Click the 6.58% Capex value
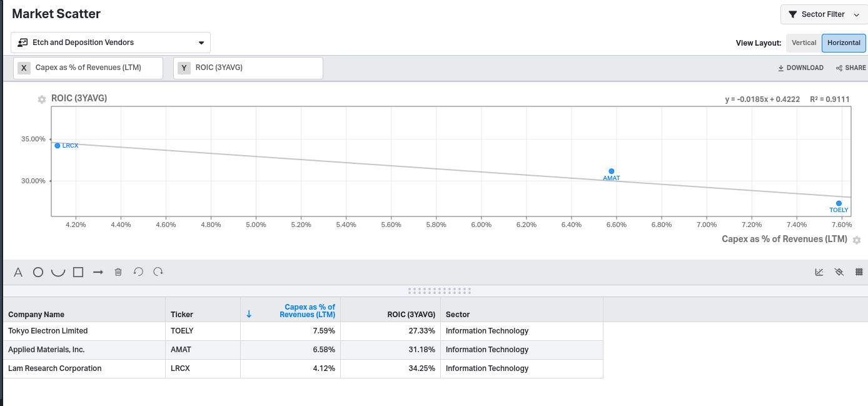Image resolution: width=868 pixels, height=406 pixels. (x=324, y=350)
